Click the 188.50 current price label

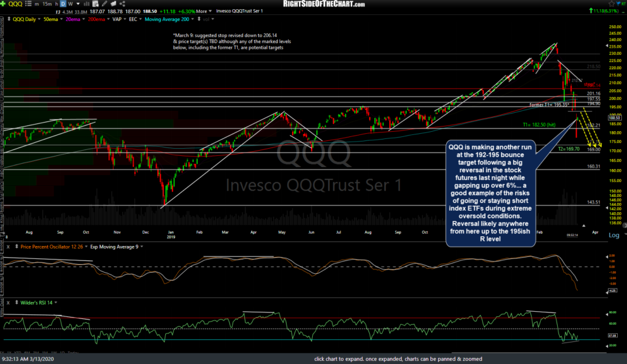click(614, 118)
